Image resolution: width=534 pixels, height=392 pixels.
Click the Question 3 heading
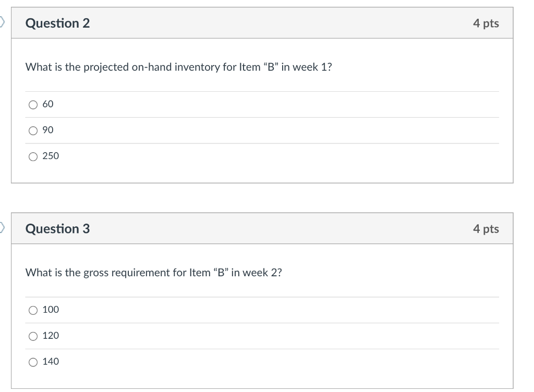[x=57, y=228]
